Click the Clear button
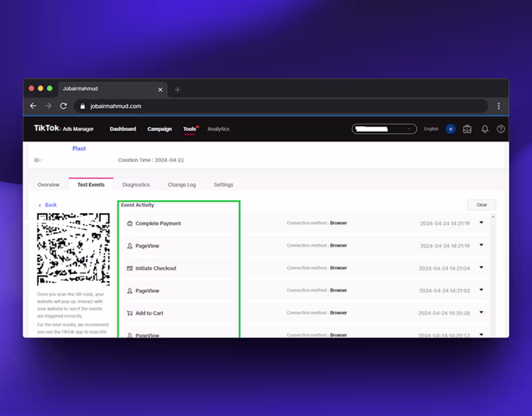 coord(481,205)
